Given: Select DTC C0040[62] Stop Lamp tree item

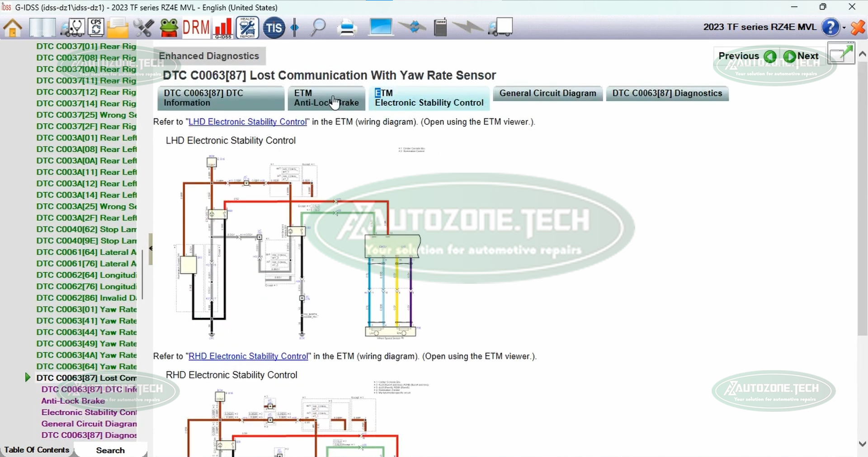Looking at the screenshot, I should [x=86, y=229].
